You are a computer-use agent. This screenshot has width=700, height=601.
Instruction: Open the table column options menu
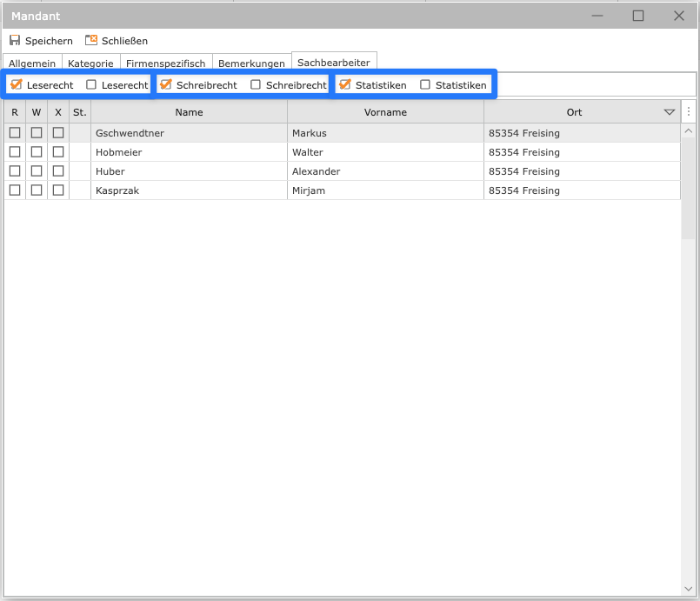[689, 112]
